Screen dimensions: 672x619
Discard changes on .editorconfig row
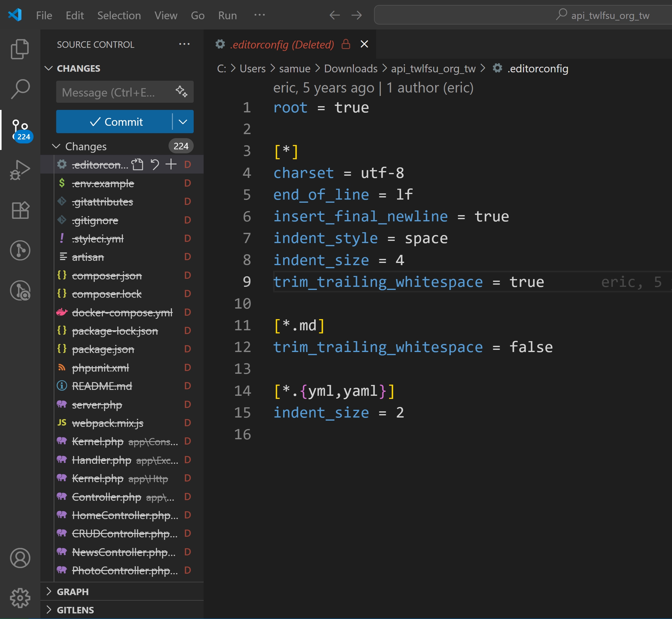point(155,165)
